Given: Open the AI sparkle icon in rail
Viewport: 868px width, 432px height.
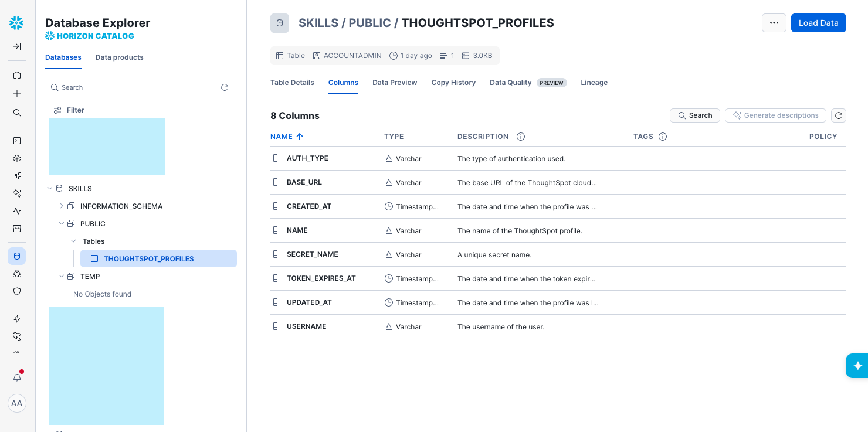Looking at the screenshot, I should [17, 193].
